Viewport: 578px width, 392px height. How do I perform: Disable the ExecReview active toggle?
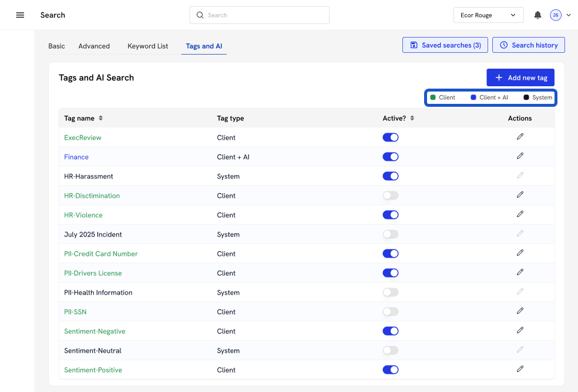click(x=390, y=137)
